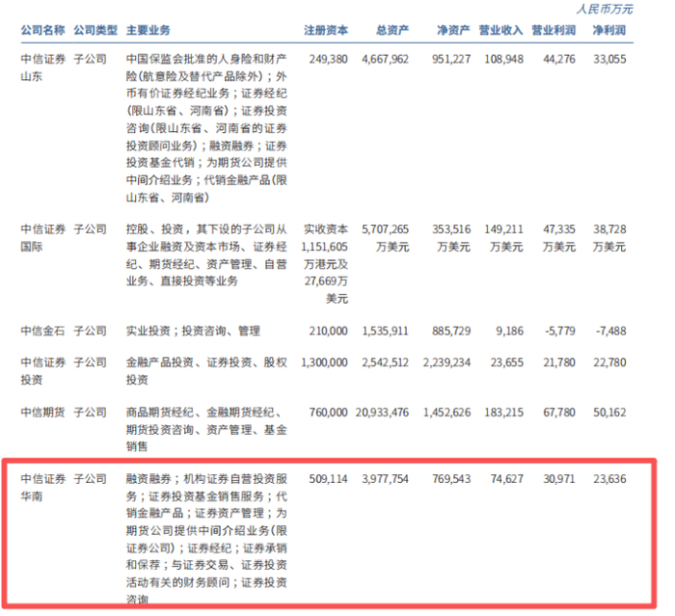Image resolution: width=675 pixels, height=616 pixels.
Task: Select operating profit value 21,780
Action: [x=559, y=362]
